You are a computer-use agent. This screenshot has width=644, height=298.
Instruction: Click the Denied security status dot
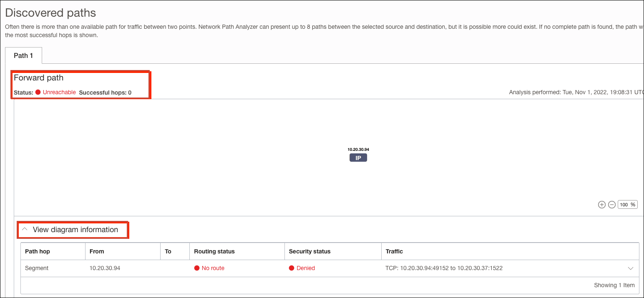click(x=292, y=268)
